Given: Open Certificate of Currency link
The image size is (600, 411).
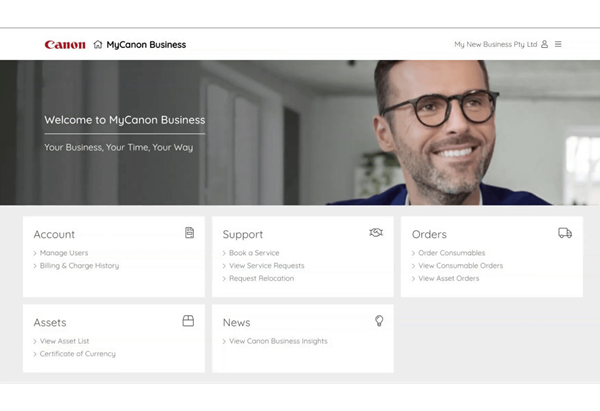Looking at the screenshot, I should pos(77,354).
